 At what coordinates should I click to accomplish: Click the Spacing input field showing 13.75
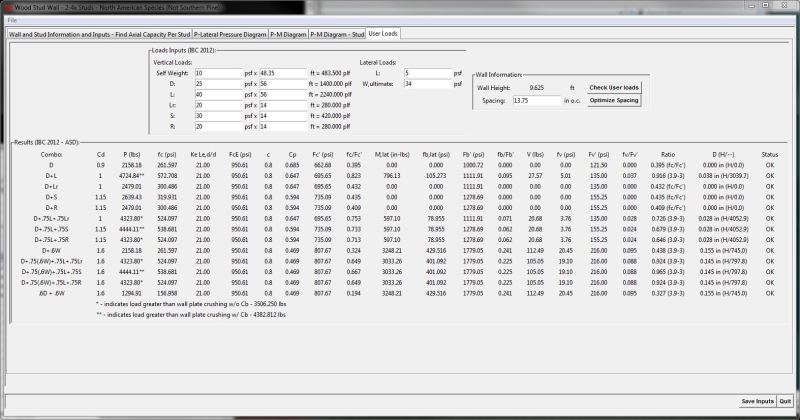pos(537,101)
